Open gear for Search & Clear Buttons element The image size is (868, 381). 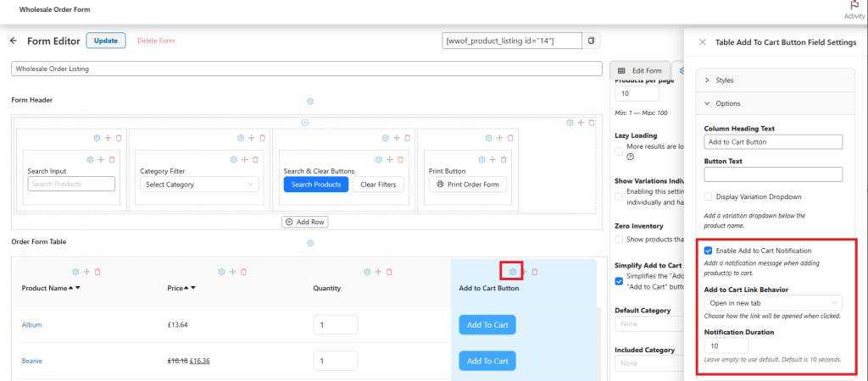[379, 159]
